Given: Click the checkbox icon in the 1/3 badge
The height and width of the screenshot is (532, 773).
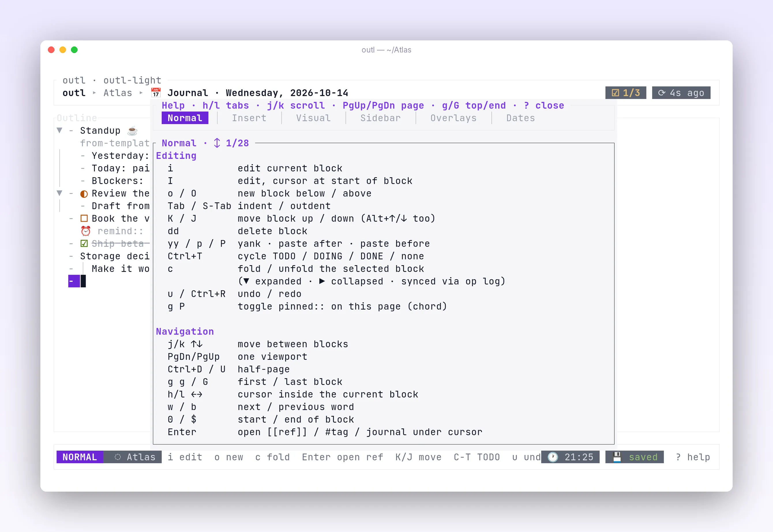Looking at the screenshot, I should 616,93.
